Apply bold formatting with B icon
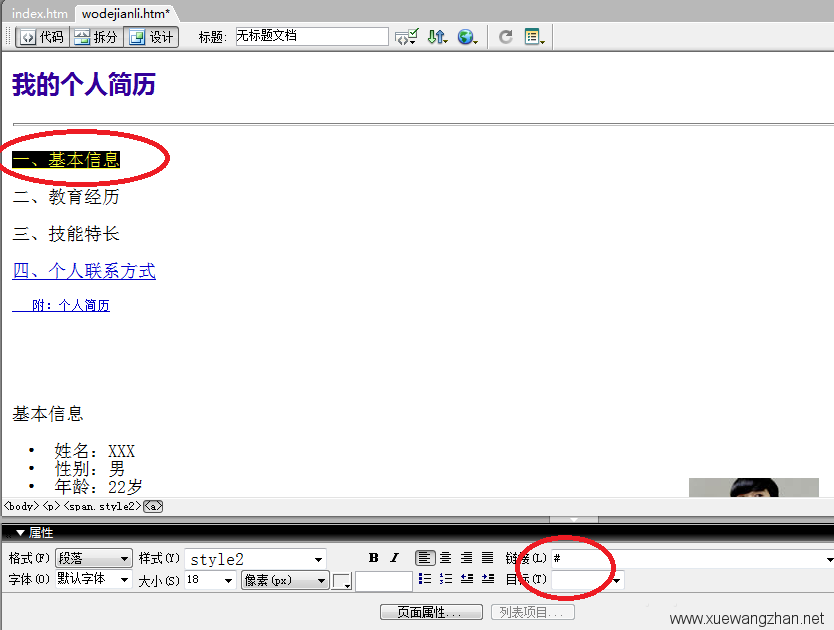 click(374, 558)
